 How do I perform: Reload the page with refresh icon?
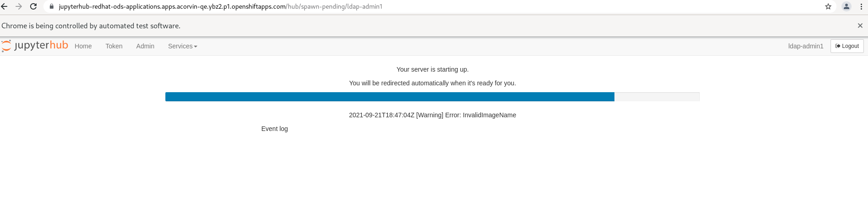coord(33,6)
